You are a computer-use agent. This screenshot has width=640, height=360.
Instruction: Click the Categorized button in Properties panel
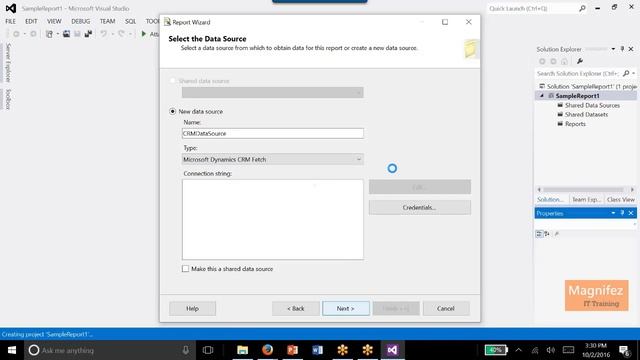(x=539, y=234)
